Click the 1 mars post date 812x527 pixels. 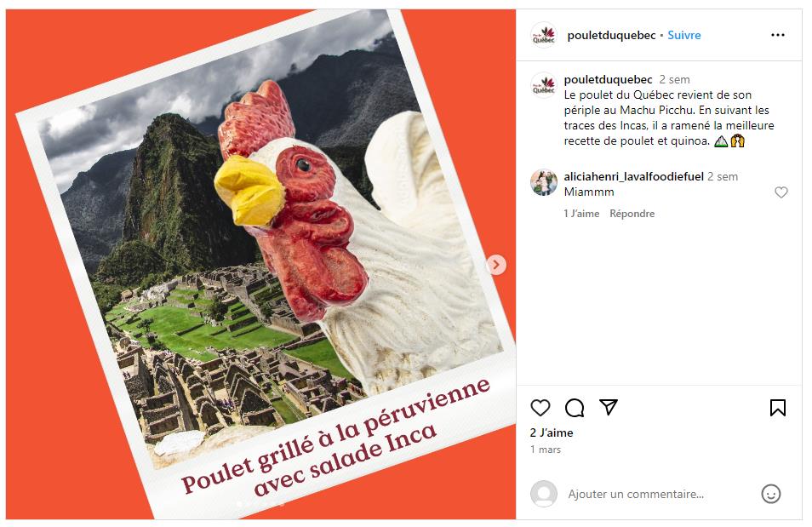(546, 450)
